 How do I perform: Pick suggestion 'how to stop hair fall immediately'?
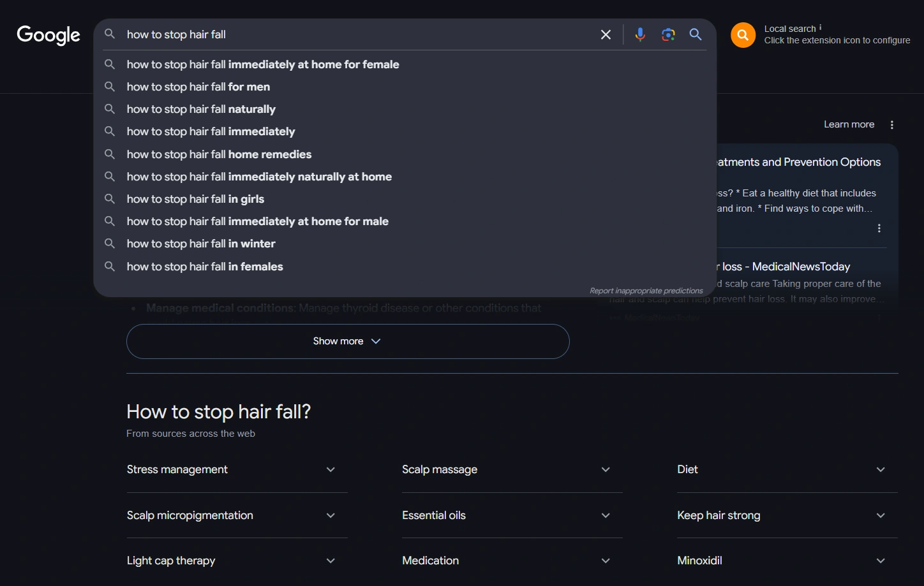[x=405, y=131]
